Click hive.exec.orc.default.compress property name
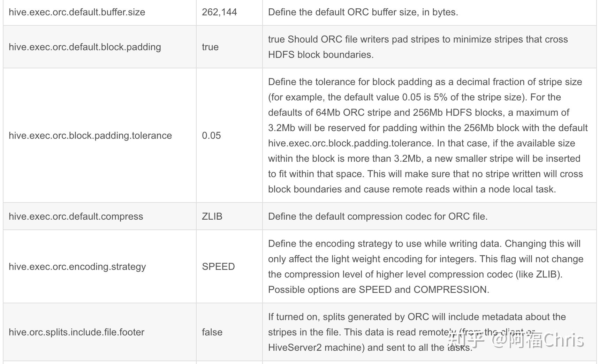This screenshot has width=599, height=364. [76, 217]
